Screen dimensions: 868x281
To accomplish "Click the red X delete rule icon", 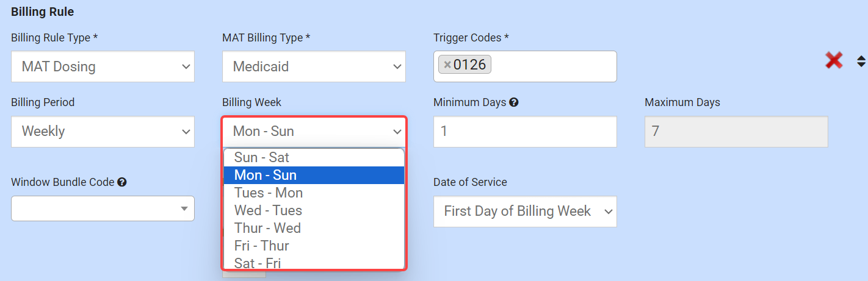I will point(834,60).
